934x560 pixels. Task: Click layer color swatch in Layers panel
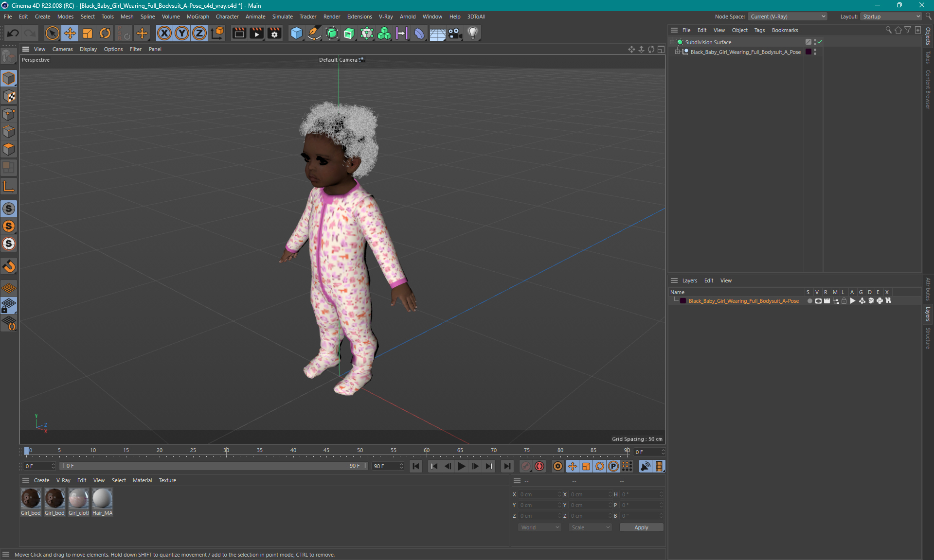click(x=683, y=301)
